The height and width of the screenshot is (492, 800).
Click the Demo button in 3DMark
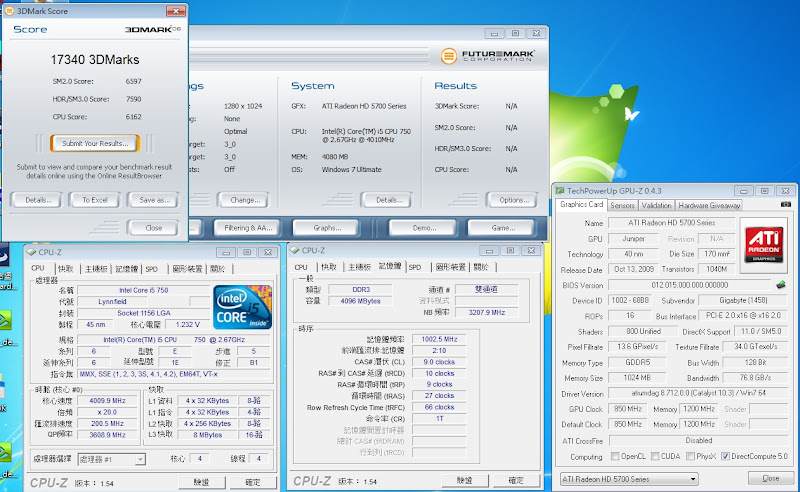424,228
